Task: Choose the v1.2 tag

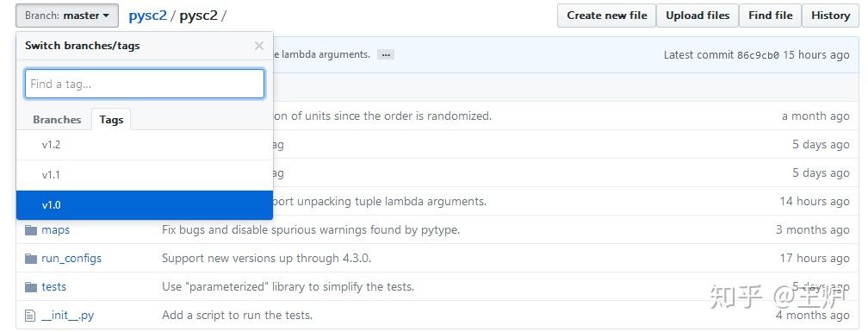Action: 145,145
